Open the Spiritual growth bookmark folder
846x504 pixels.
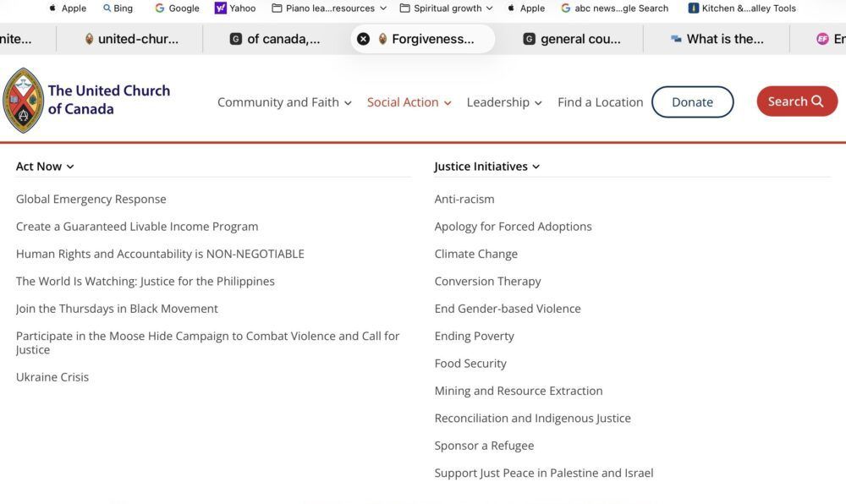446,8
